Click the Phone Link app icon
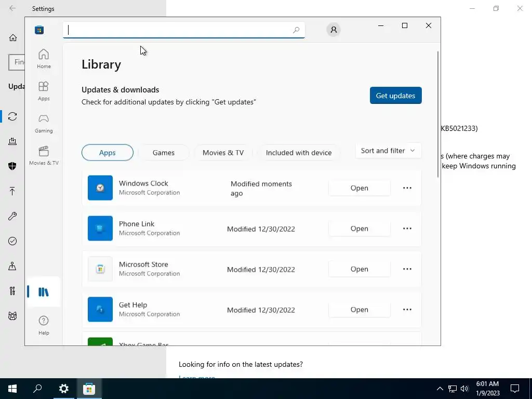The width and height of the screenshot is (532, 399). click(x=100, y=229)
